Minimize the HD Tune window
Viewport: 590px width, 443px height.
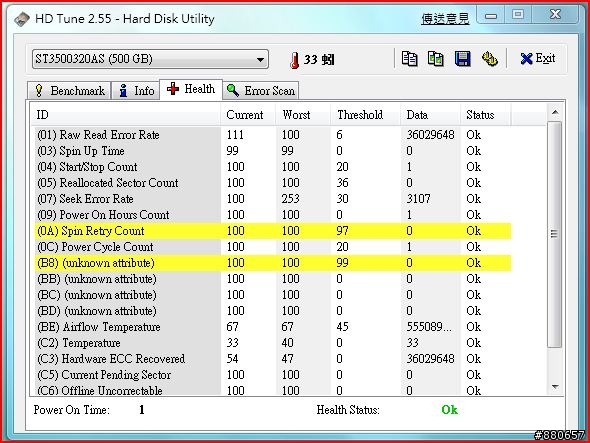click(491, 16)
